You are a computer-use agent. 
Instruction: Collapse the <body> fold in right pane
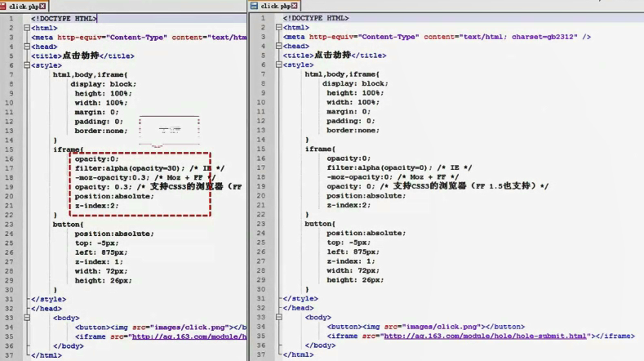point(279,318)
